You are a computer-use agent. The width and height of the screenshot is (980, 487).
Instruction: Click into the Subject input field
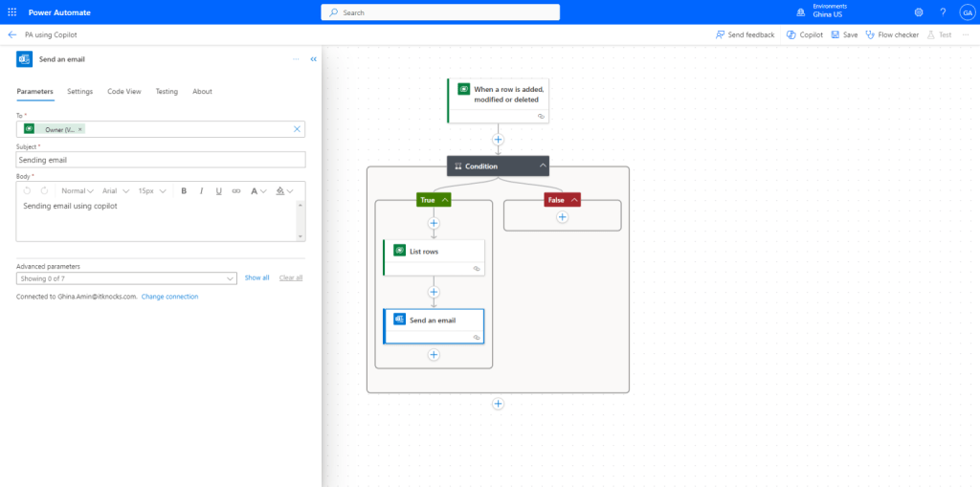[x=161, y=160]
